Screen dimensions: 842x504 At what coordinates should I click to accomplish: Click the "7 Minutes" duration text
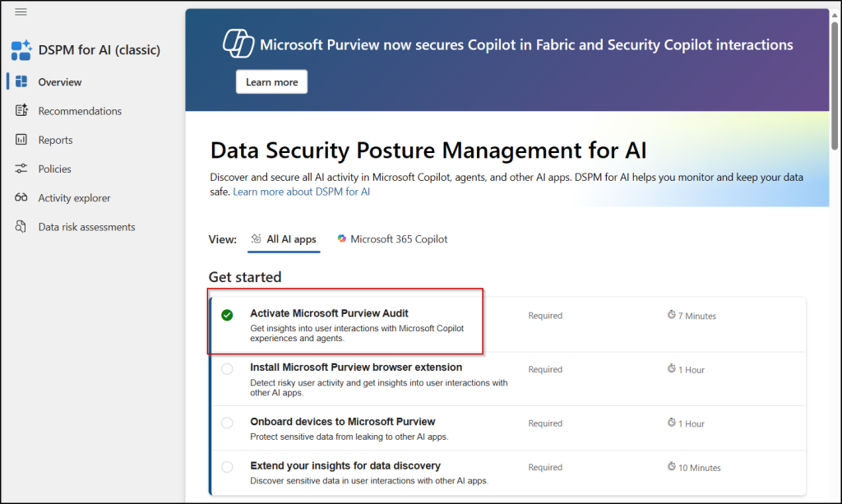[x=697, y=317]
